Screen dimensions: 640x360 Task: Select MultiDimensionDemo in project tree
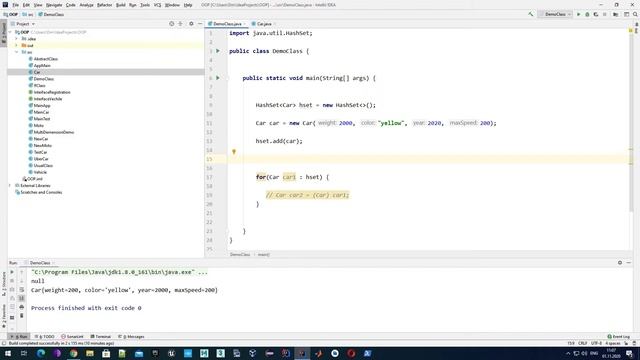[53, 132]
